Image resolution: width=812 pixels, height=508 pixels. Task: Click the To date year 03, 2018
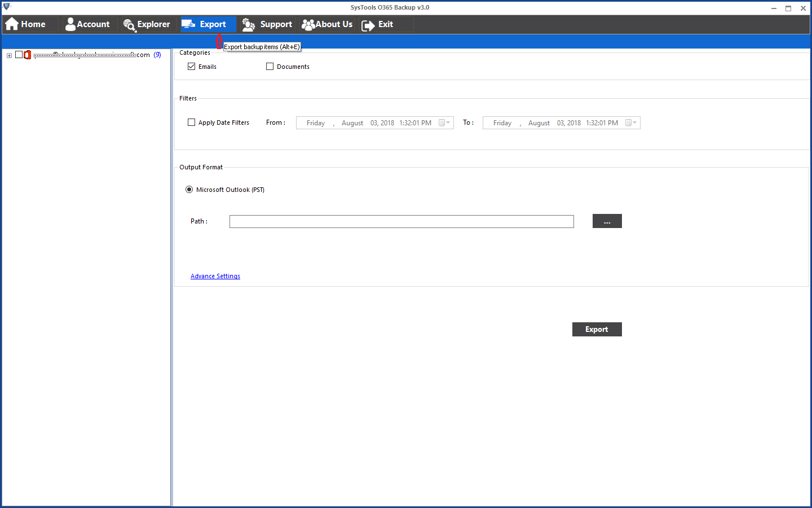[569, 123]
